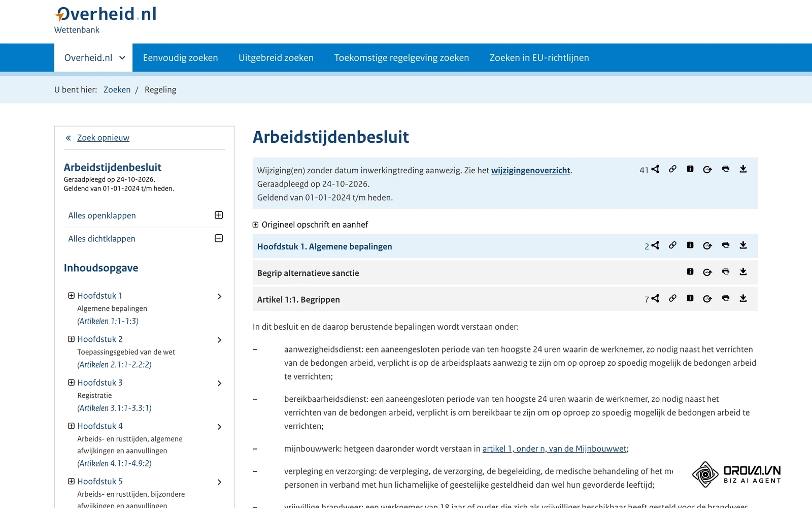Open chevron arrow next to Hoofdstuk 5
Screen dimensions: 812x508
219,482
